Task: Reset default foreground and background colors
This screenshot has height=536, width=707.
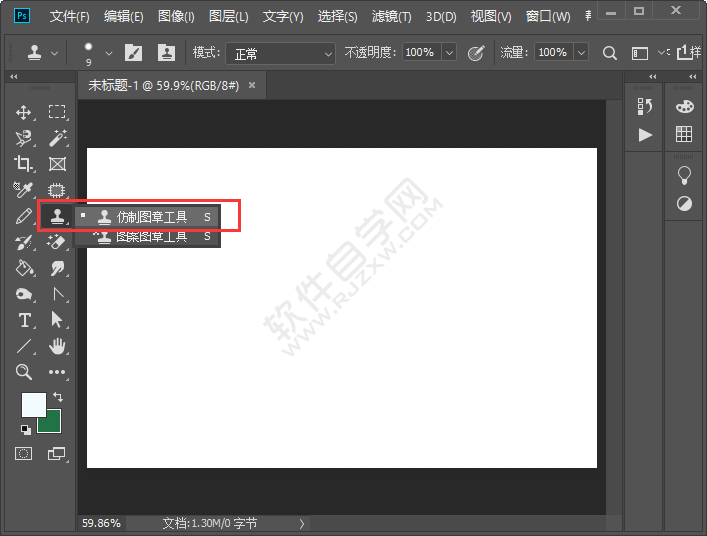Action: [x=26, y=429]
